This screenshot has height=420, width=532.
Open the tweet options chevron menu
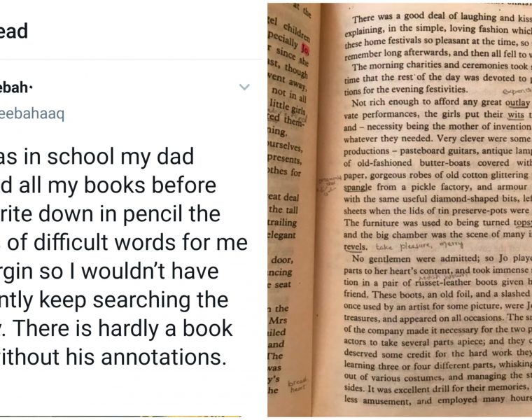click(244, 87)
